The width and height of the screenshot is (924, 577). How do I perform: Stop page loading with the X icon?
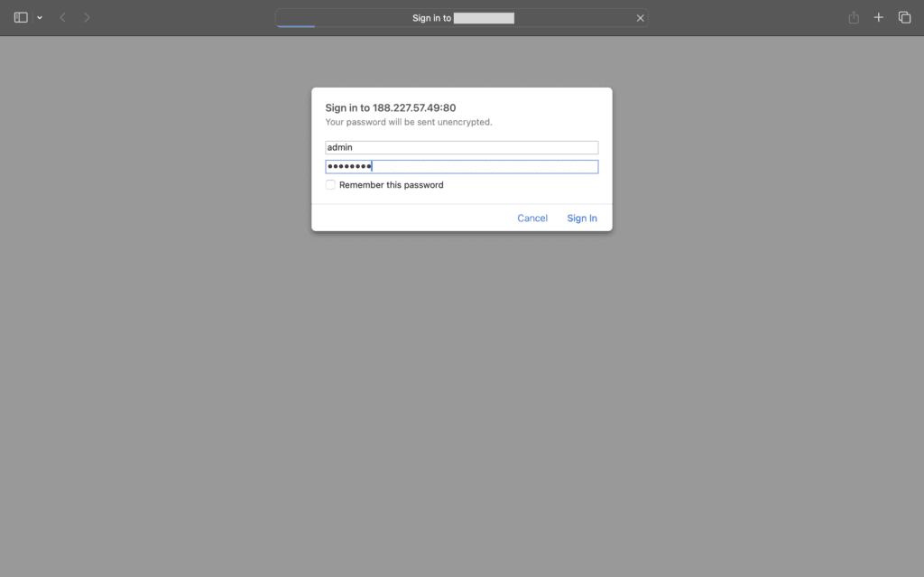pyautogui.click(x=641, y=18)
